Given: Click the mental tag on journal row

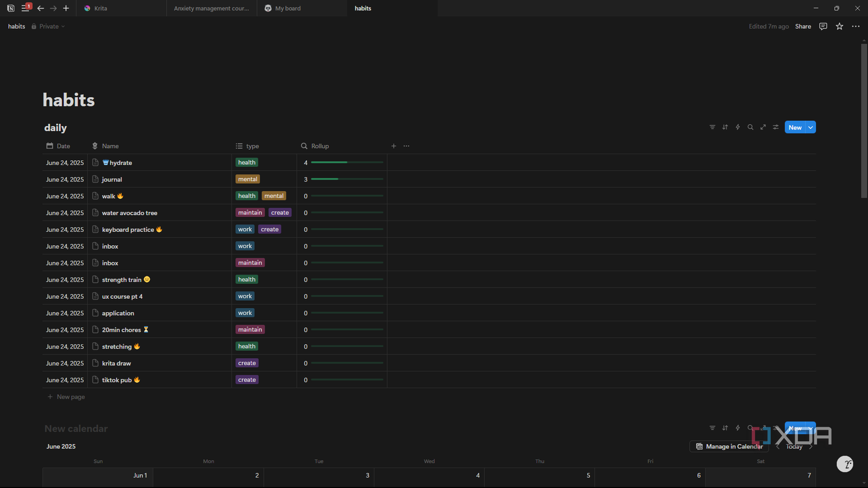Looking at the screenshot, I should click(248, 179).
